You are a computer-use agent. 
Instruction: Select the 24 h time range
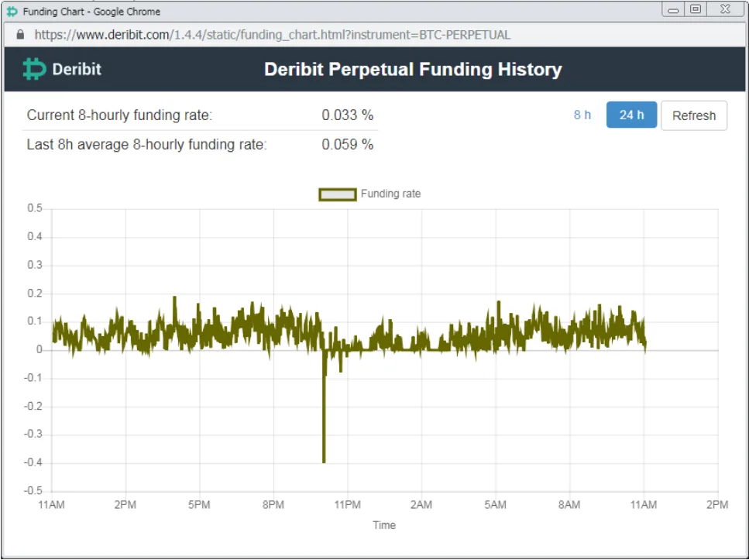coord(631,115)
